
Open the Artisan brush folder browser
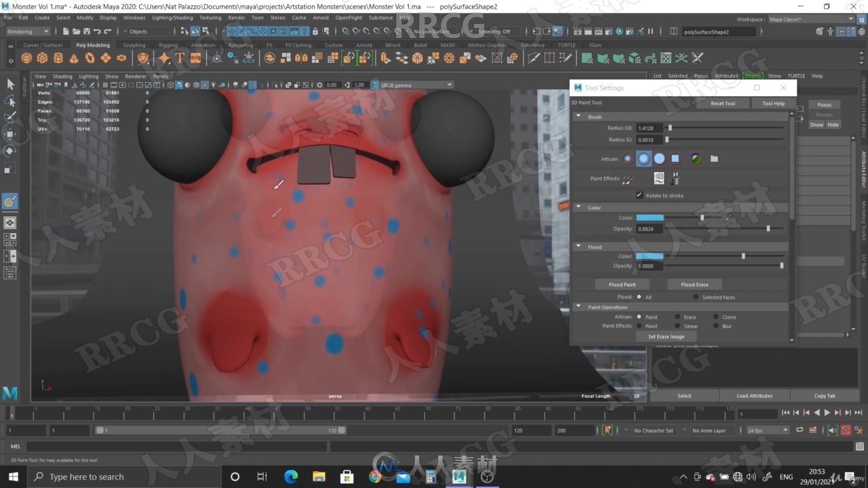click(x=714, y=159)
